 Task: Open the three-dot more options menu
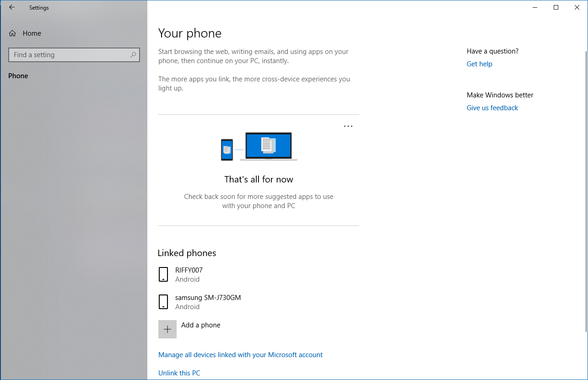point(348,126)
